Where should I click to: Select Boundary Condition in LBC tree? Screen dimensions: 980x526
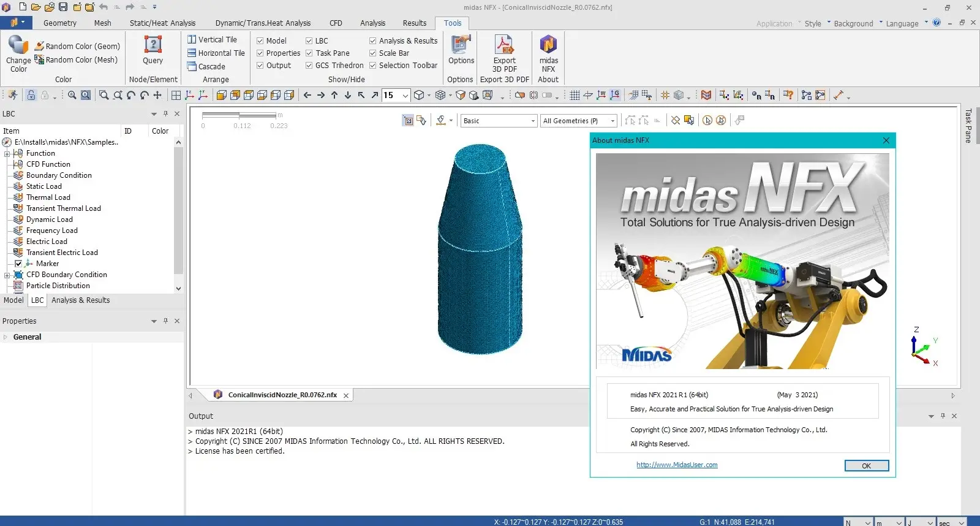pyautogui.click(x=59, y=175)
